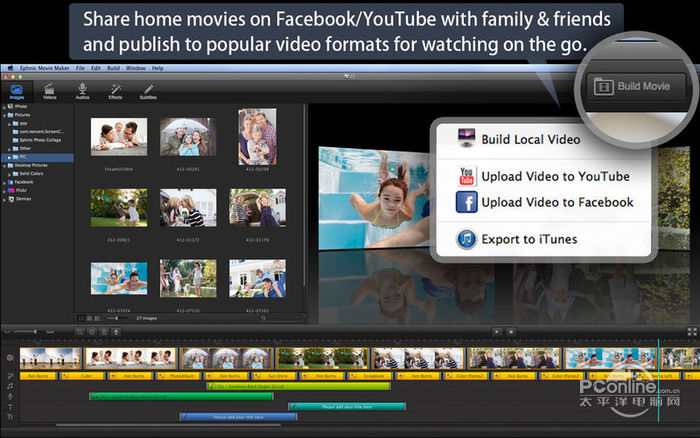Click the iMac icon beside Build Local Video
700x438 pixels.
(467, 137)
